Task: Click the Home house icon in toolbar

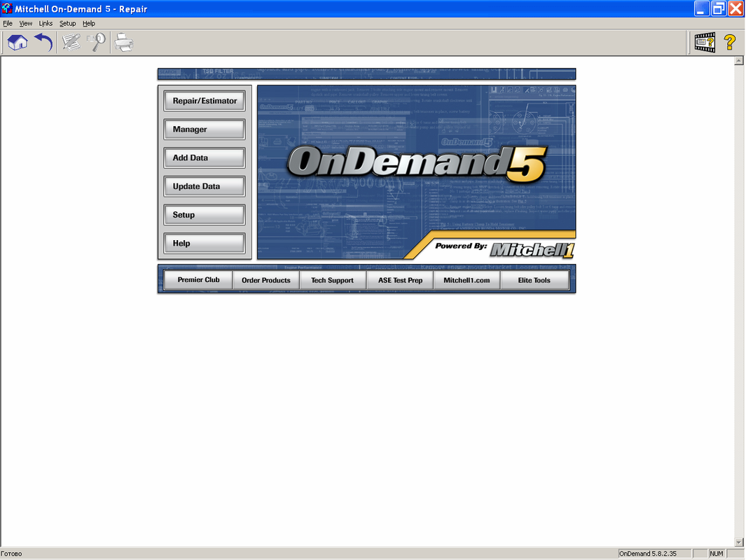Action: click(18, 43)
